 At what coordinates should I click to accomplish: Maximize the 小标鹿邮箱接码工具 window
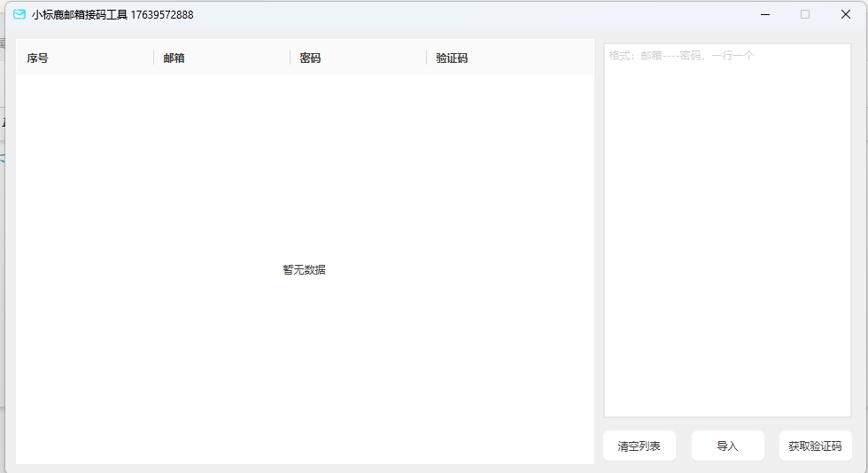805,14
